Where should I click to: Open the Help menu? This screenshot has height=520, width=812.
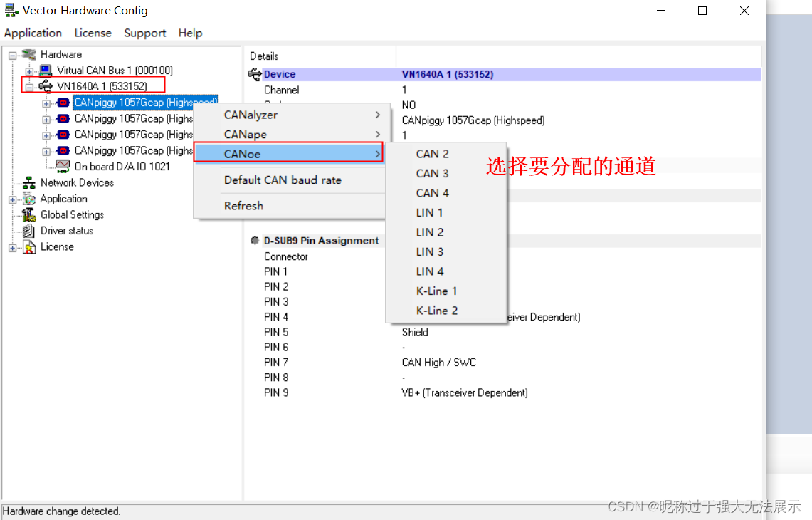(190, 33)
